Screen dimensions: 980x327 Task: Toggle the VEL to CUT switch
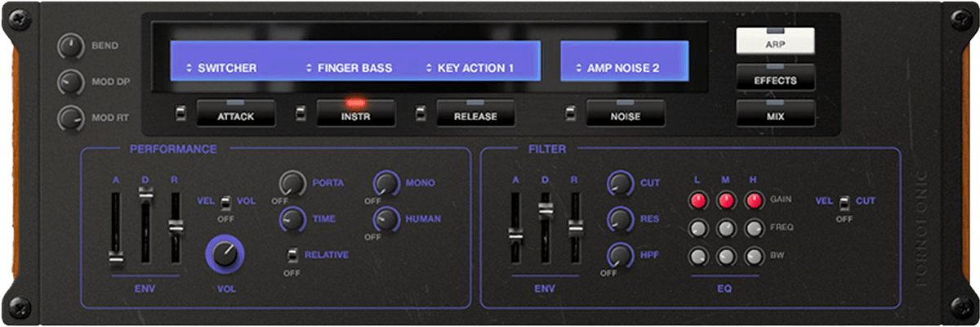[844, 201]
